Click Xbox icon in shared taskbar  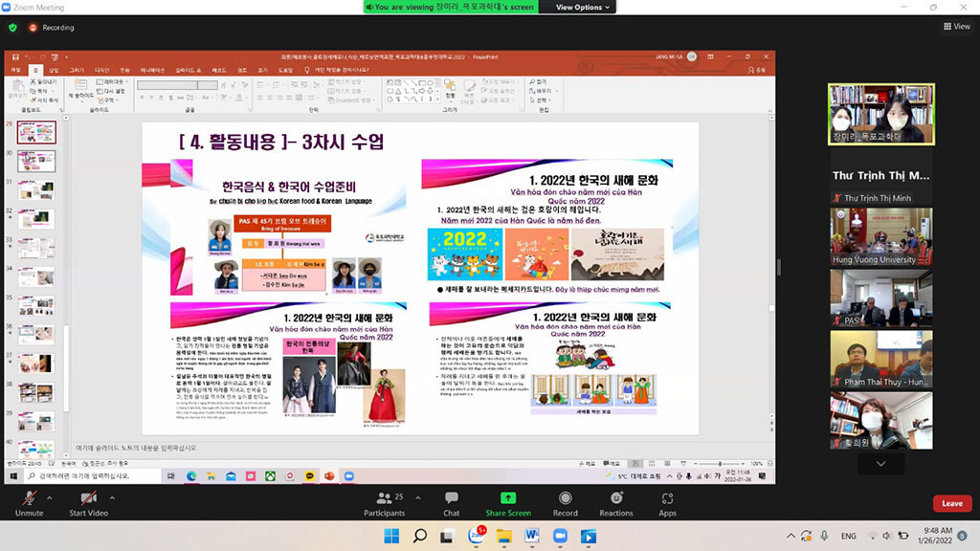coord(270,476)
